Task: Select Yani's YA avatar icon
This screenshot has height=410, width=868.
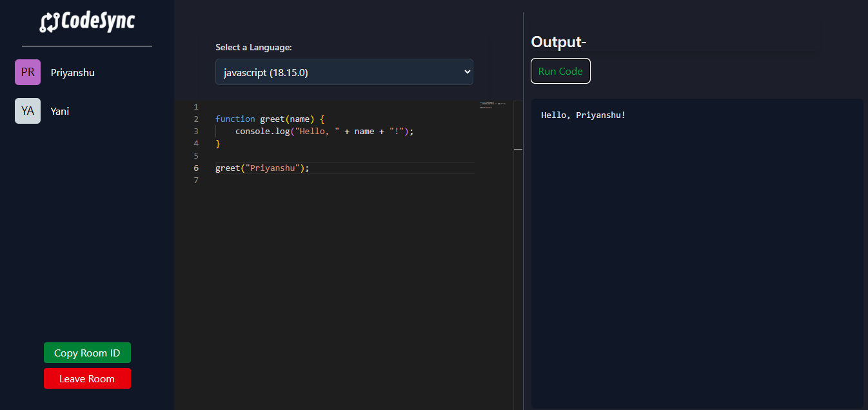Action: click(27, 111)
